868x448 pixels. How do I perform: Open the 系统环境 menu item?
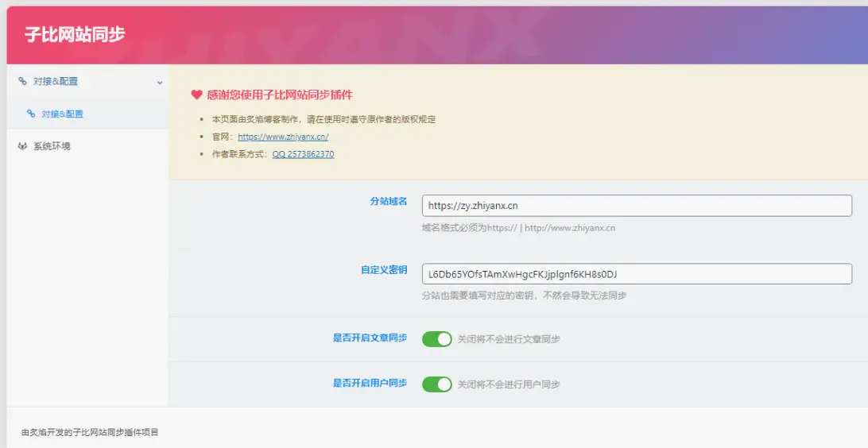(87, 146)
